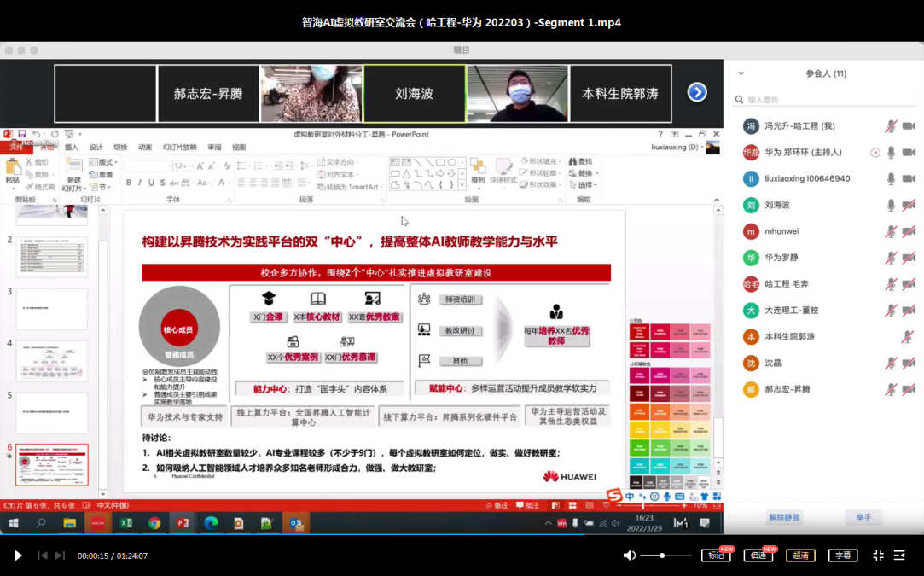Open the 幻灯片放映 ribbon tab
Viewport: 924px width, 576px height.
pos(179,147)
